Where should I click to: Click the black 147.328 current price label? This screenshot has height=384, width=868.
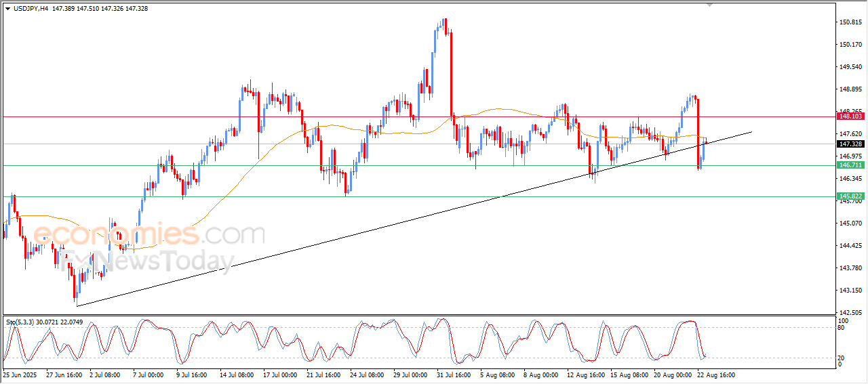point(850,144)
